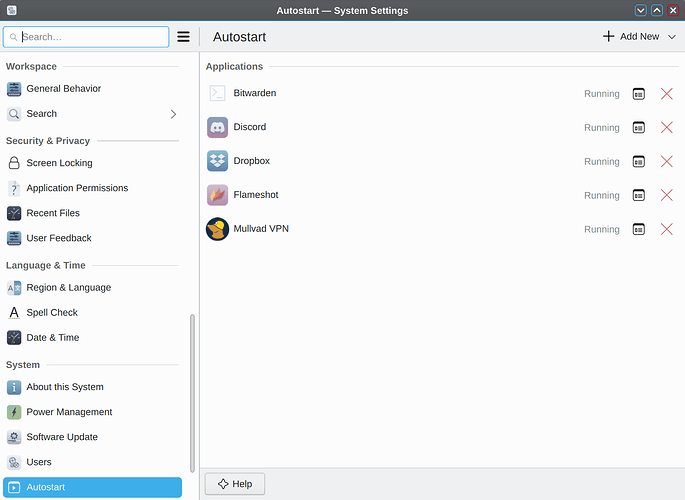Click the Running status for Dropbox
The width and height of the screenshot is (685, 500).
coord(602,162)
